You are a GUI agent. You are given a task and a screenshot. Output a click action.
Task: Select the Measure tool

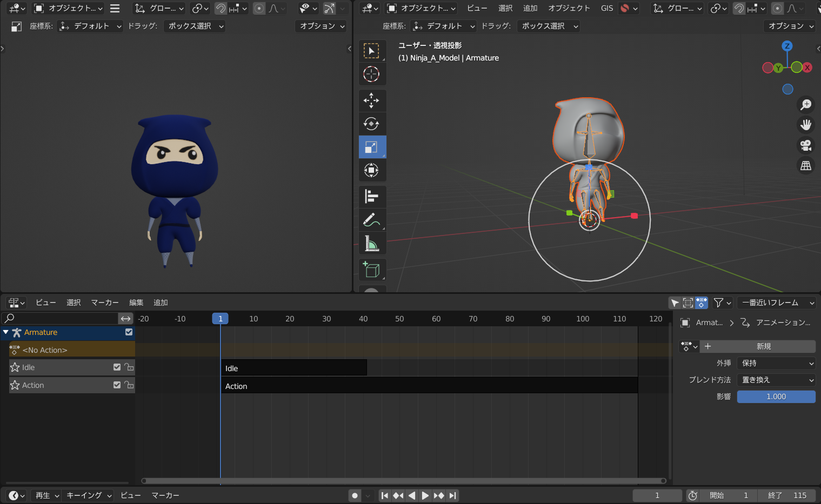(372, 243)
